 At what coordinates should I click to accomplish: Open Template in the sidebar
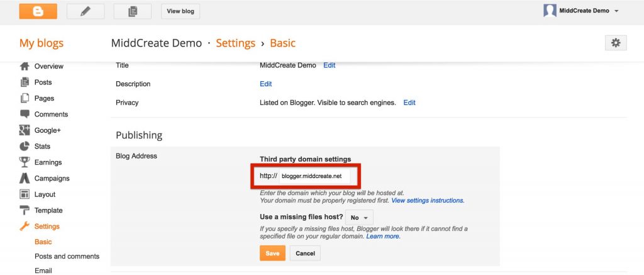click(48, 210)
